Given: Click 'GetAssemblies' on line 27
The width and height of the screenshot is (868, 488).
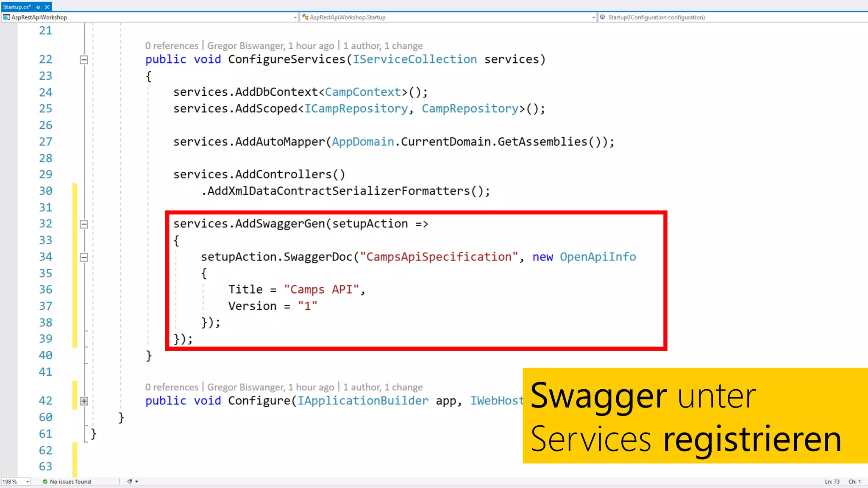Looking at the screenshot, I should click(x=542, y=141).
